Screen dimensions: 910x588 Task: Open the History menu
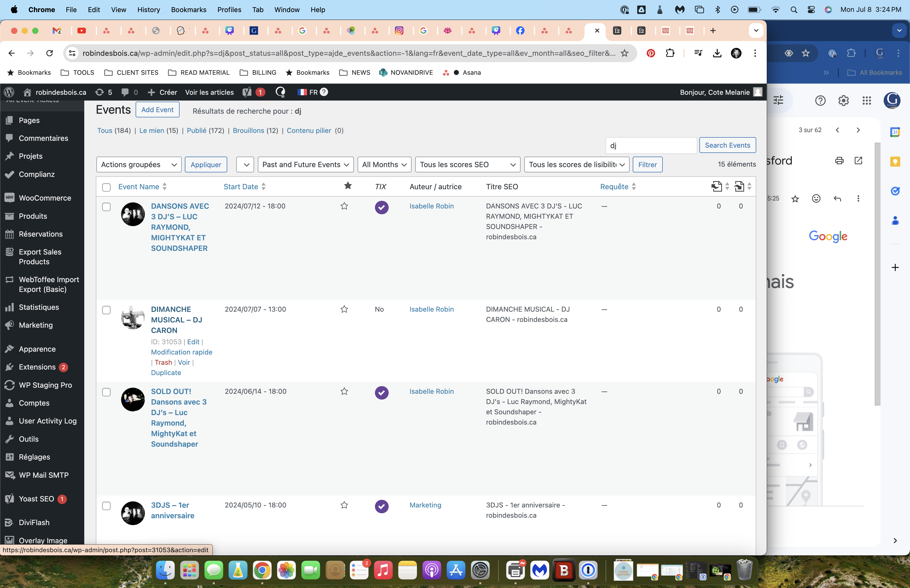[149, 9]
